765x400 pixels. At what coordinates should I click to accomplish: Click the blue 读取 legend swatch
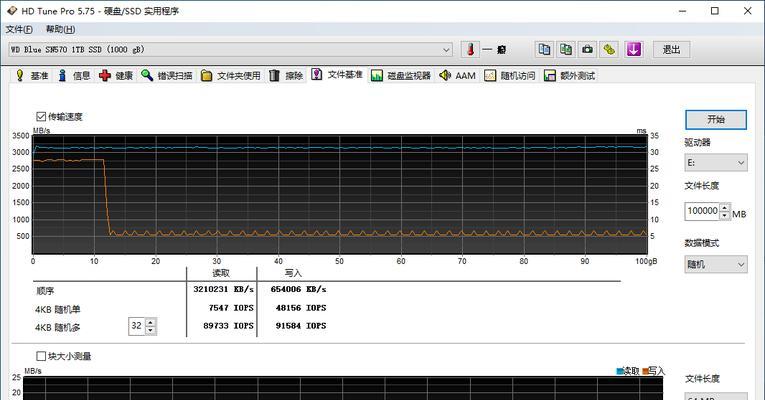point(620,371)
